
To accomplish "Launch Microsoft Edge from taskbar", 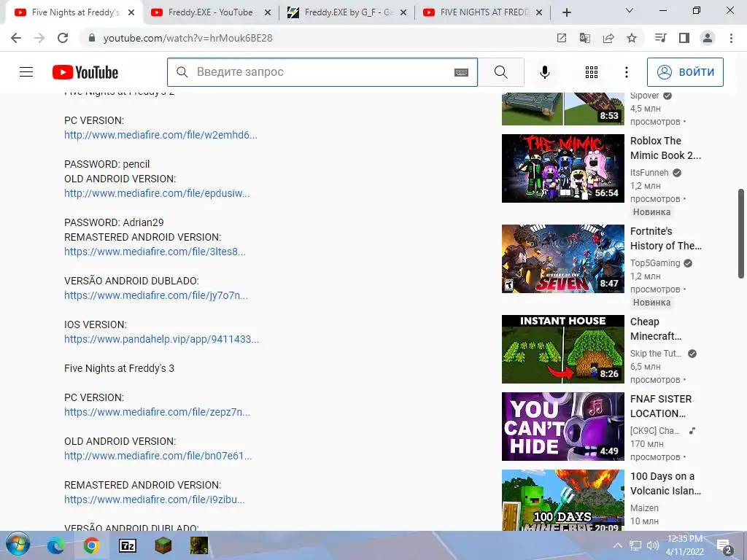I will (x=55, y=545).
